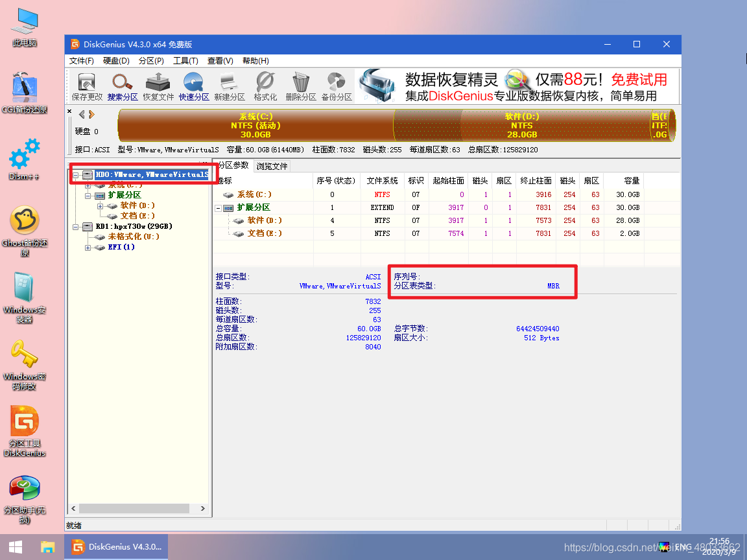The image size is (747, 560).
Task: Open File Explorer from the taskbar
Action: (47, 546)
